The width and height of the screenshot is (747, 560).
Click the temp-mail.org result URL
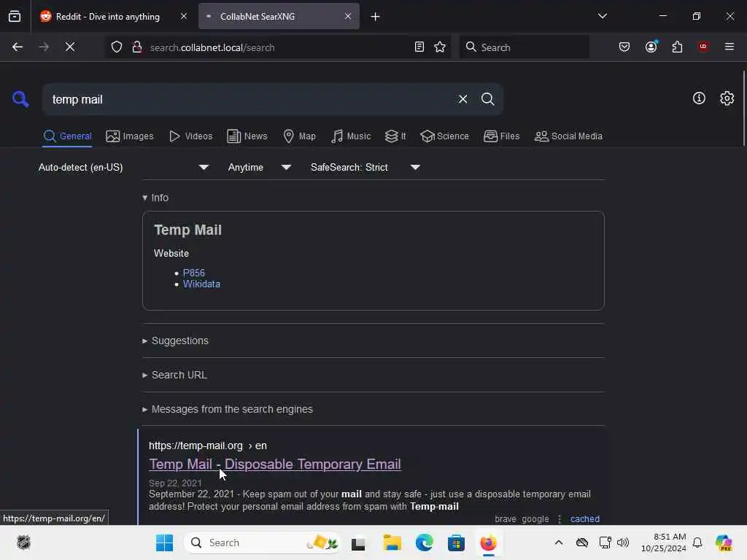(208, 446)
